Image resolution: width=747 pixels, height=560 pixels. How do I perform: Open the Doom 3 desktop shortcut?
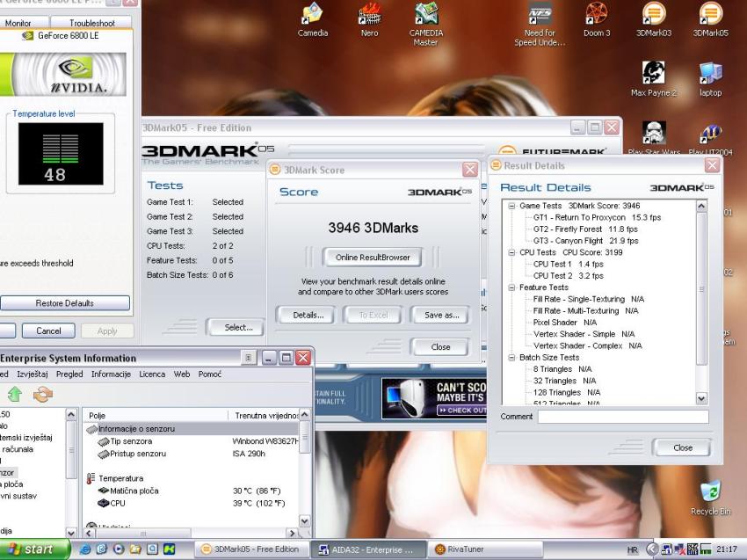click(596, 15)
